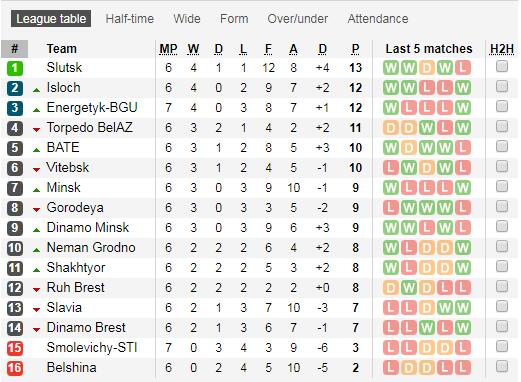521x382 pixels.
Task: Click the green up arrow beside Isloch
Action: pyautogui.click(x=37, y=90)
